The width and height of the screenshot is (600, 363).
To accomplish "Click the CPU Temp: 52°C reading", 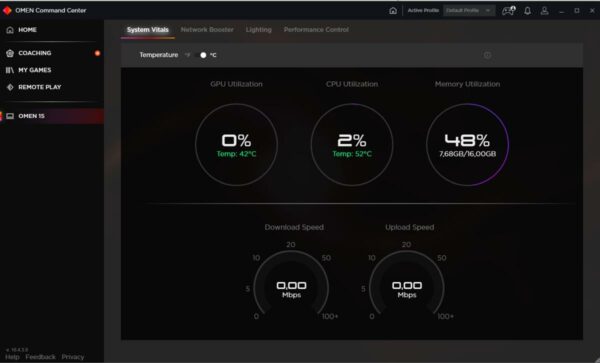I will pyautogui.click(x=352, y=154).
